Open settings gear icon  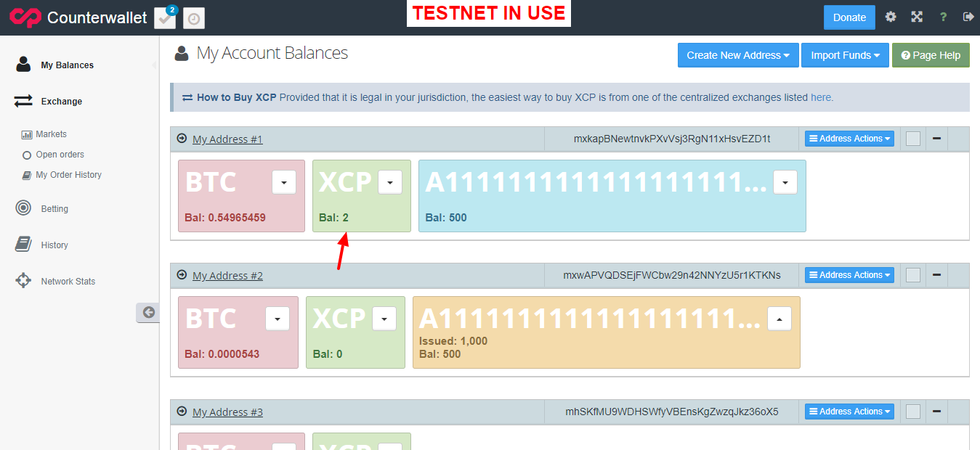tap(891, 17)
